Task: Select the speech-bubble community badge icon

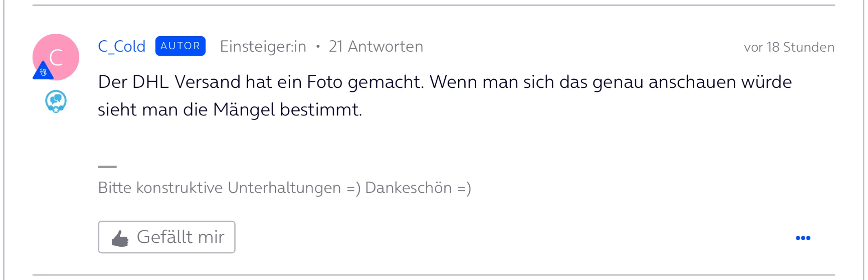Action: click(x=56, y=101)
